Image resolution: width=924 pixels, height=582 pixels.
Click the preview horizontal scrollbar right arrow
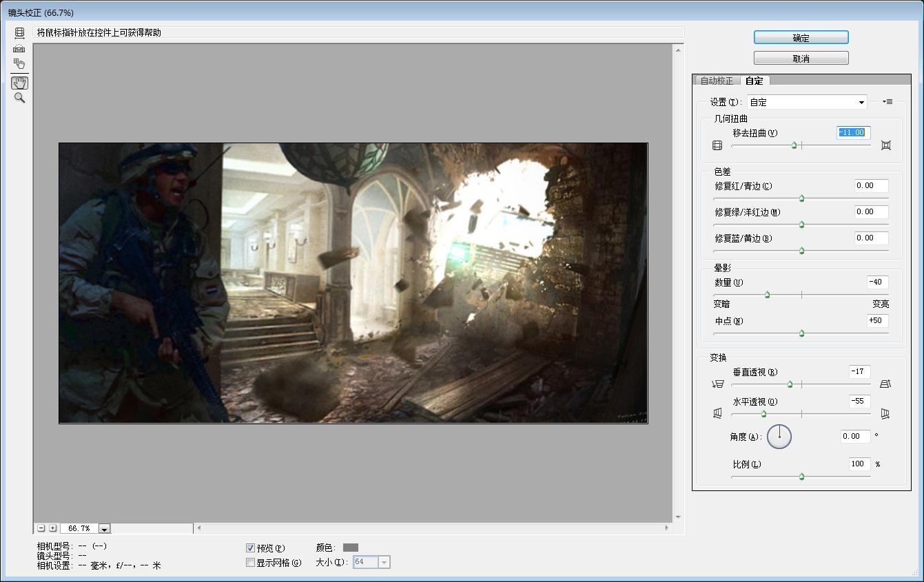[x=667, y=528]
